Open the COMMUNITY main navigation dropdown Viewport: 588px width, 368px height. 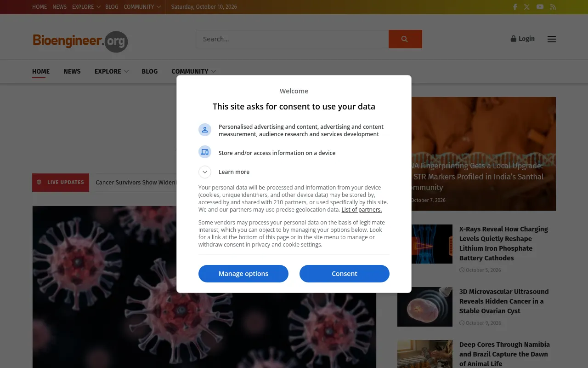193,71
